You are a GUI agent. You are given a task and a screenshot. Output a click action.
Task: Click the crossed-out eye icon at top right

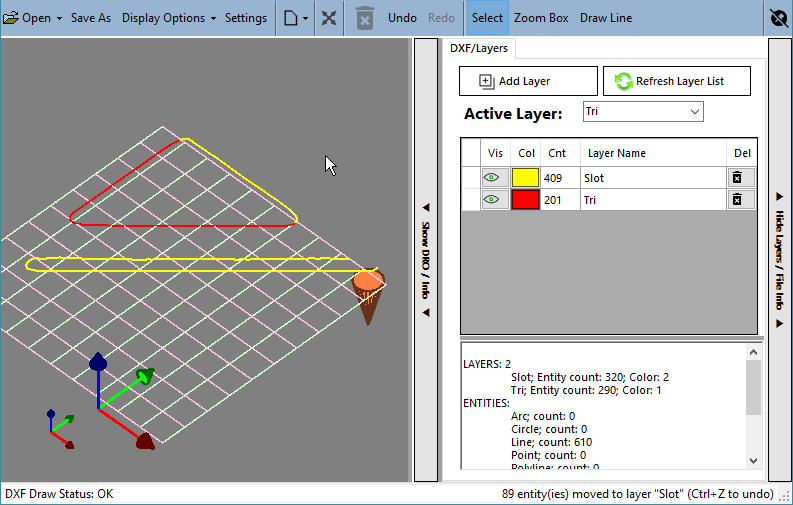(779, 18)
